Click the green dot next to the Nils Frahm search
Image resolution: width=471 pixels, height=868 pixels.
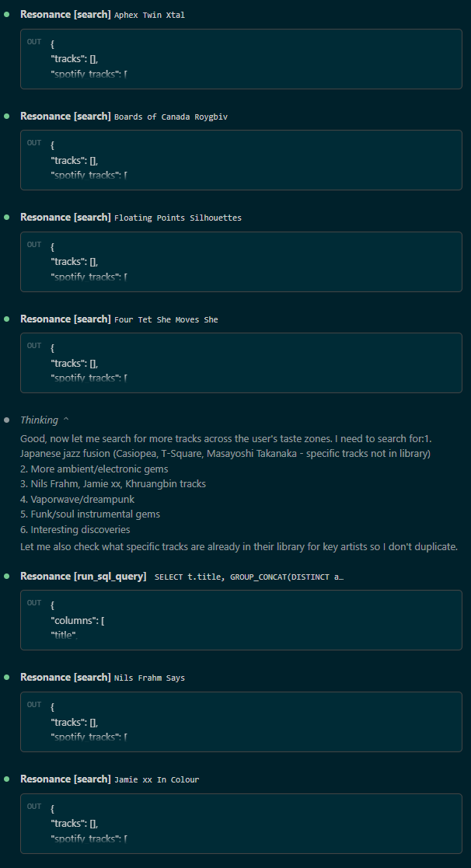(x=8, y=677)
